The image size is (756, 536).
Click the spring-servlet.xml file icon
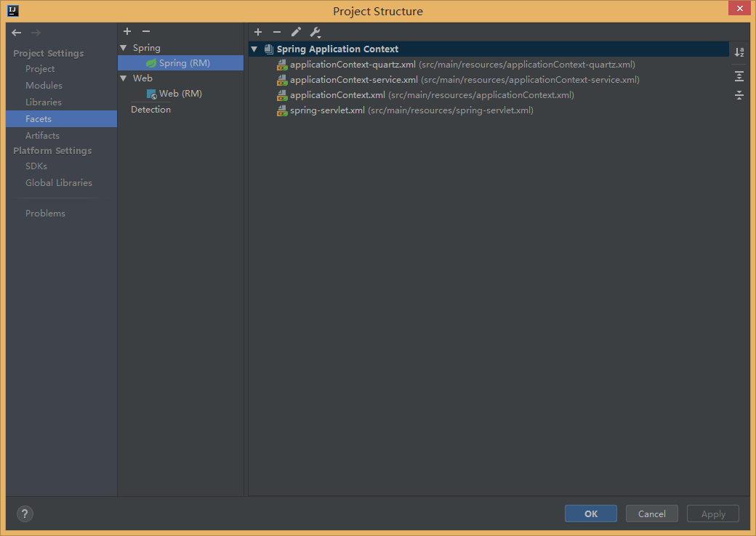pyautogui.click(x=282, y=111)
